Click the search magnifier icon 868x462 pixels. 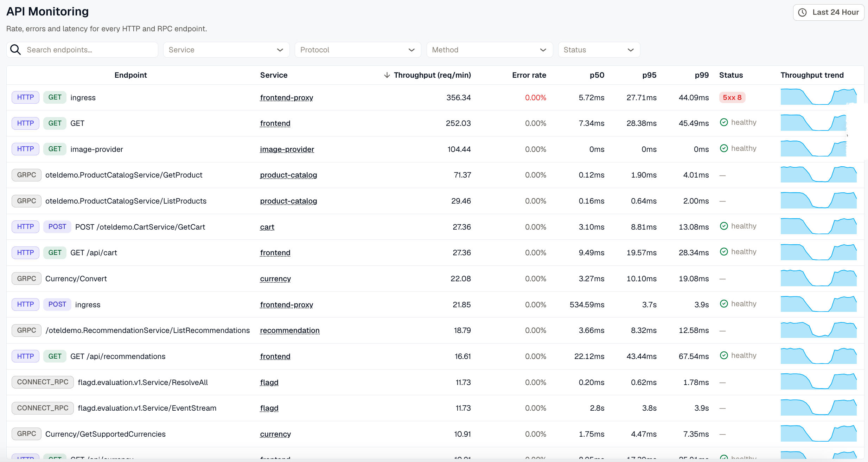point(15,50)
